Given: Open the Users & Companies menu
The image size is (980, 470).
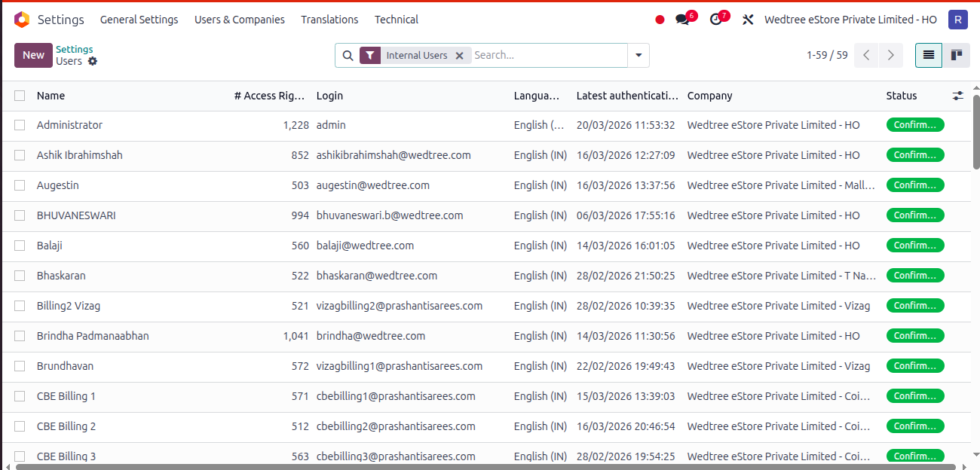Looking at the screenshot, I should (x=240, y=20).
